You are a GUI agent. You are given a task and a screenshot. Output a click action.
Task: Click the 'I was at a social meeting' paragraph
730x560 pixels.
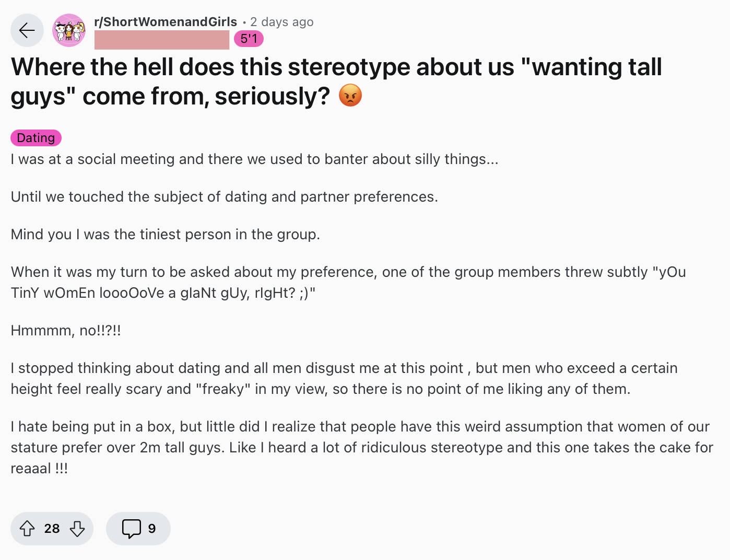[255, 159]
